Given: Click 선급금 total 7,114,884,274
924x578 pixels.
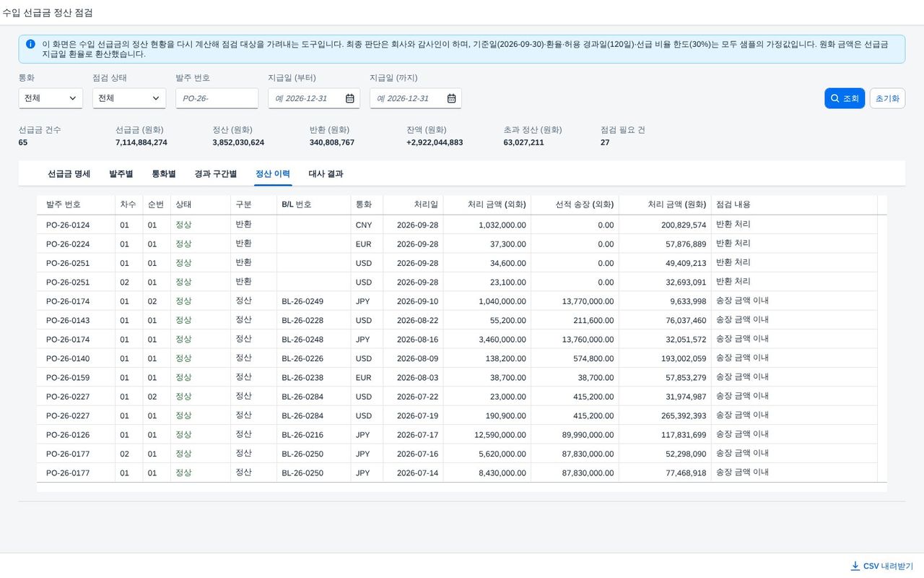Looking at the screenshot, I should click(141, 142).
